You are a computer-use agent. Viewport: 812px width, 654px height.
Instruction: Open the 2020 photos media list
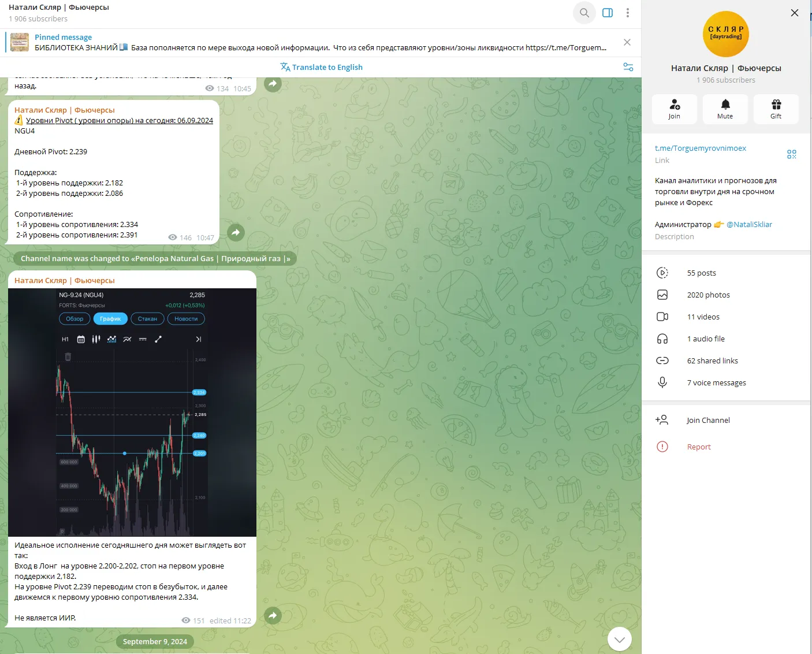pyautogui.click(x=727, y=295)
